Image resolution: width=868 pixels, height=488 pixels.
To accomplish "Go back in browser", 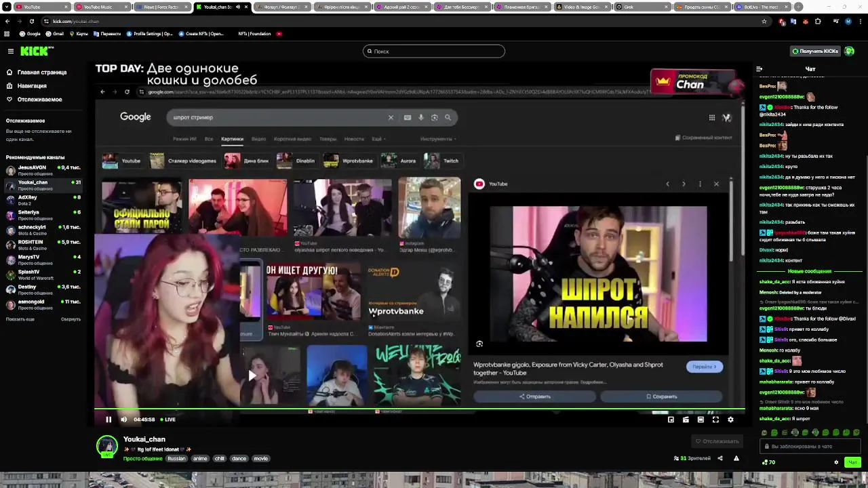I will 7,21.
